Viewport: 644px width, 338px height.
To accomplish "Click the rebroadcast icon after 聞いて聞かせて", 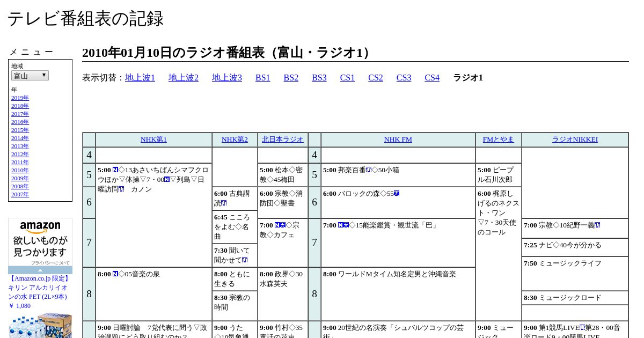I will [x=245, y=260].
